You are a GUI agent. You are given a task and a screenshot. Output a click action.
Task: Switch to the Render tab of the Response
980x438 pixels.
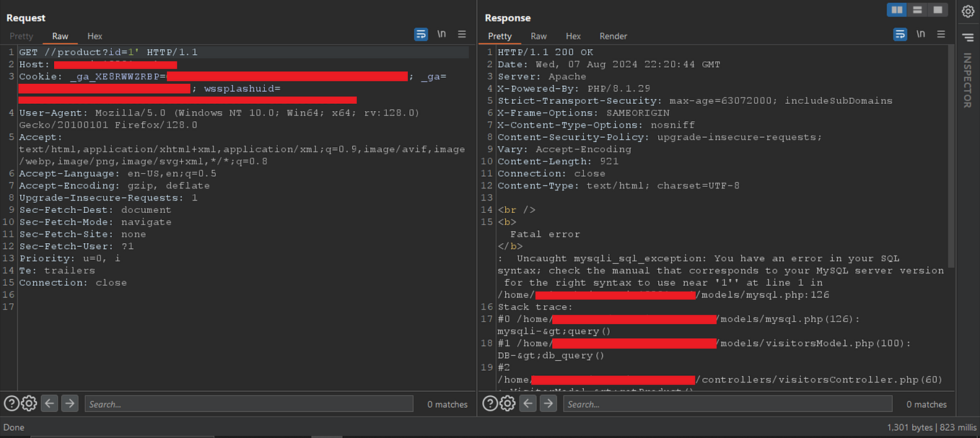[613, 35]
